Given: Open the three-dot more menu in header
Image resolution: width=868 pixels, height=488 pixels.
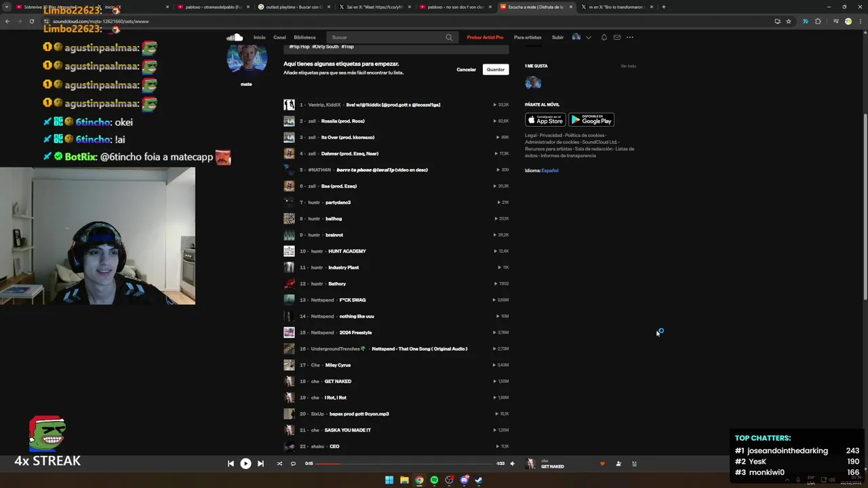Looking at the screenshot, I should (x=630, y=37).
